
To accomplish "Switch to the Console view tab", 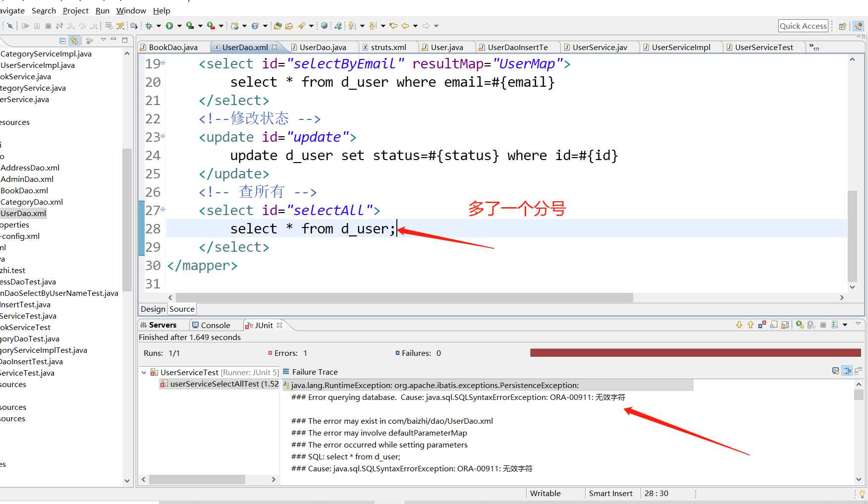I will click(211, 325).
